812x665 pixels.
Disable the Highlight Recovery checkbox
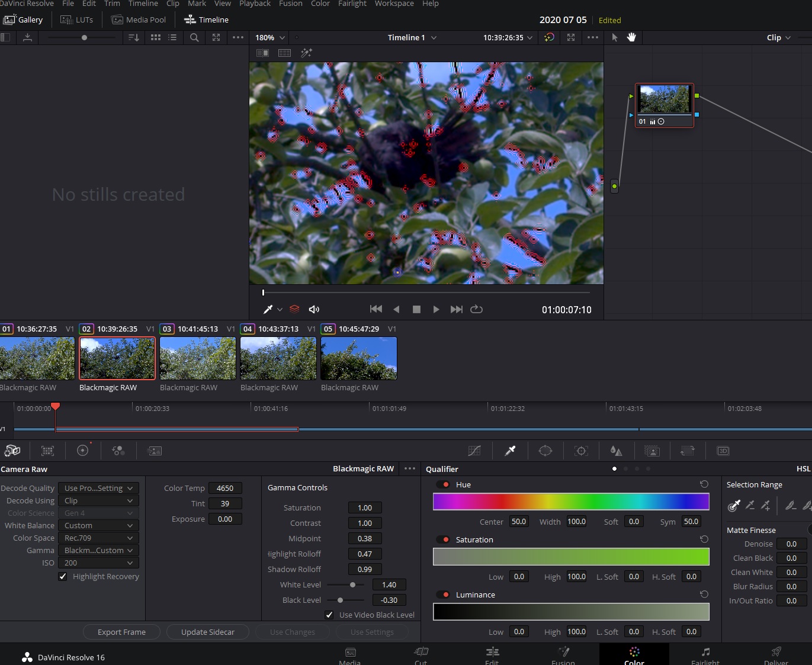click(63, 576)
